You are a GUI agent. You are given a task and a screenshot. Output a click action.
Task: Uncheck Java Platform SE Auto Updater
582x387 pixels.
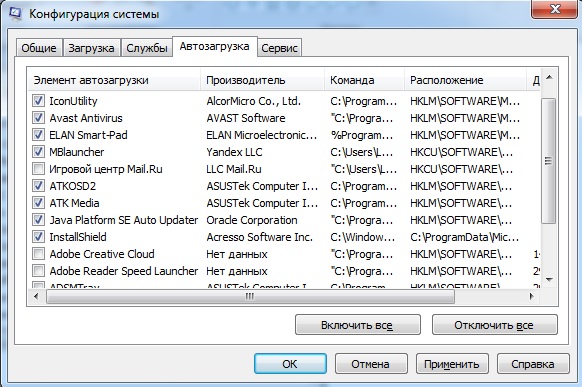(x=38, y=220)
